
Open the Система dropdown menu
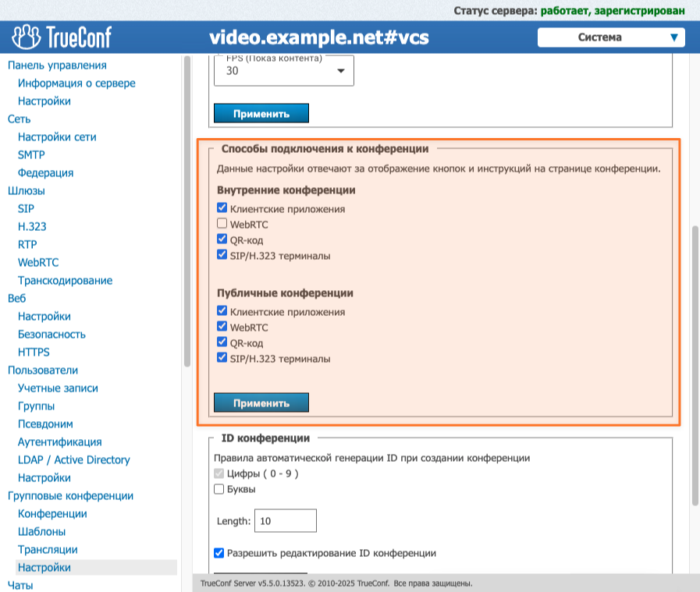611,37
